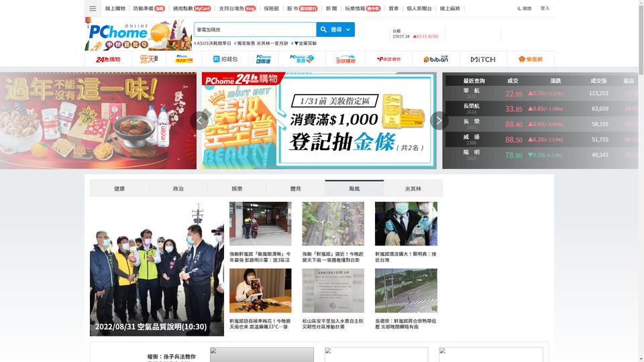
Task: Open the hamburger menu icon
Action: [93, 8]
